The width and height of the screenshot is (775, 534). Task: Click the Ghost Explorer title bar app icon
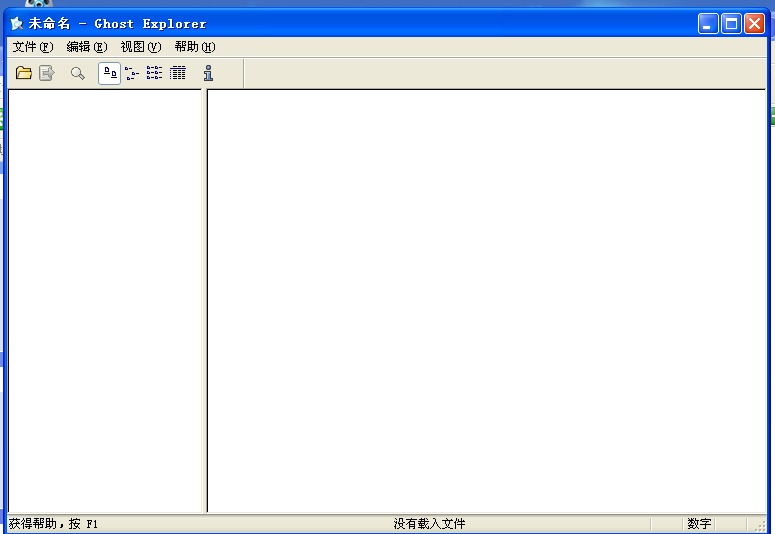(x=17, y=23)
